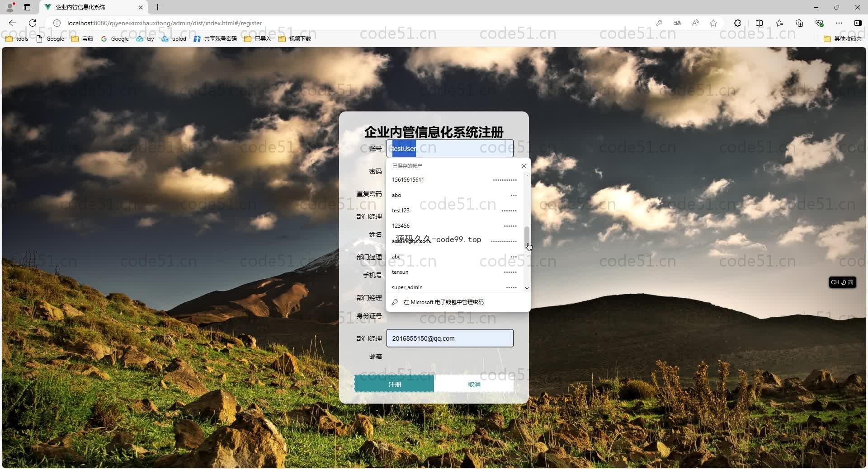Choose saved account 123456
The width and height of the screenshot is (868, 469).
click(x=454, y=226)
